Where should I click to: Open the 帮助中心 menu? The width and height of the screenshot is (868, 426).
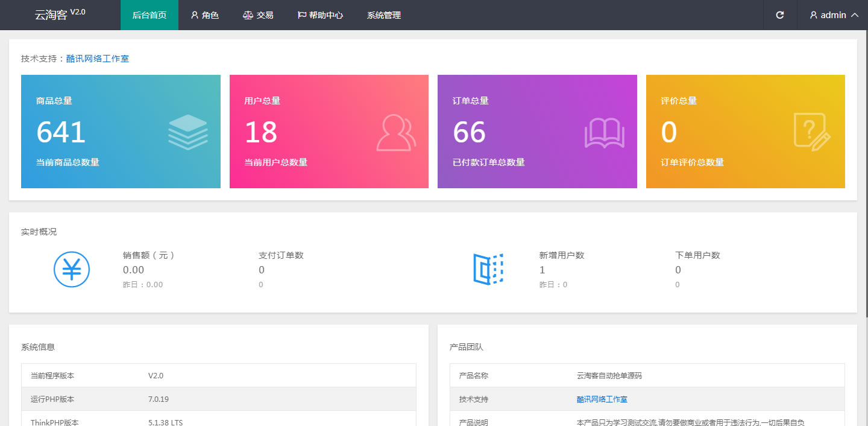click(320, 15)
